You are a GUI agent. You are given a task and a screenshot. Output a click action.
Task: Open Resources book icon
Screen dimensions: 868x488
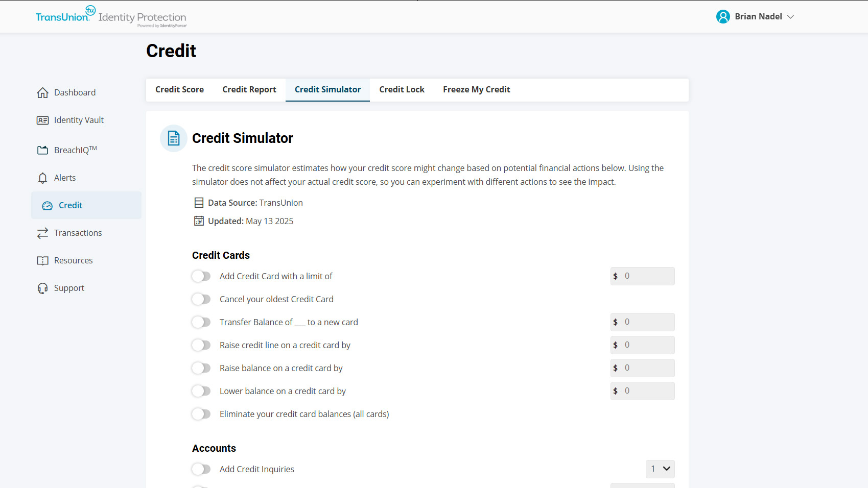point(42,260)
